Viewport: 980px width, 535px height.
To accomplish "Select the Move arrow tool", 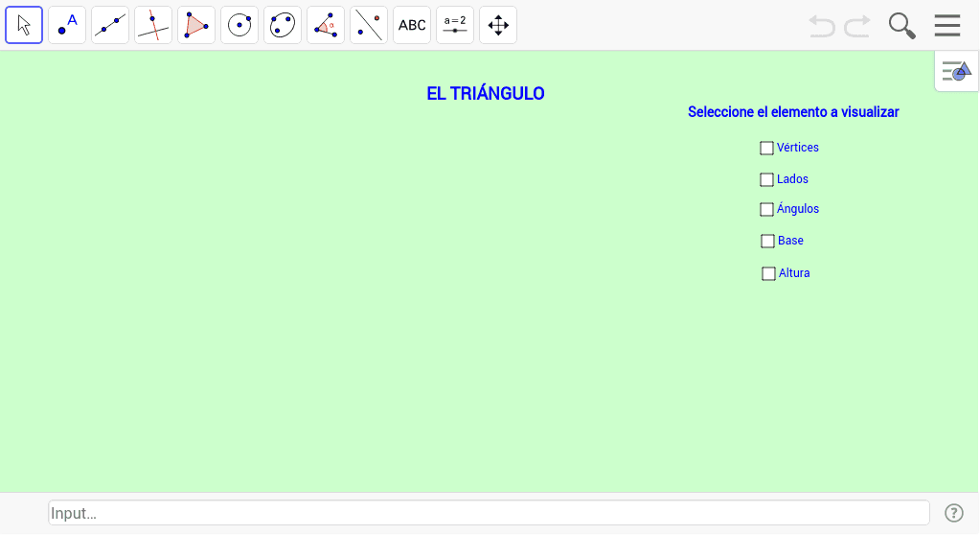I will coord(24,25).
